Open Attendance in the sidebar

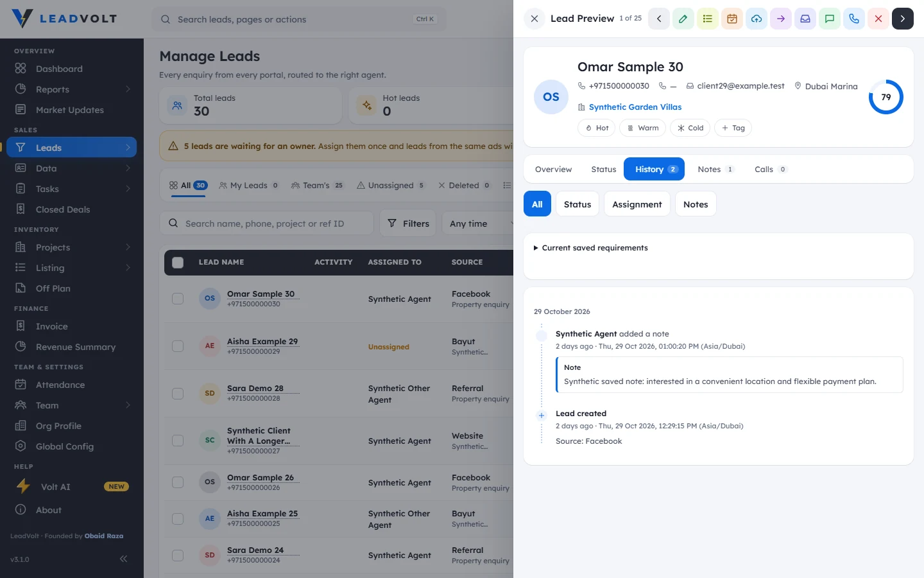point(72,385)
